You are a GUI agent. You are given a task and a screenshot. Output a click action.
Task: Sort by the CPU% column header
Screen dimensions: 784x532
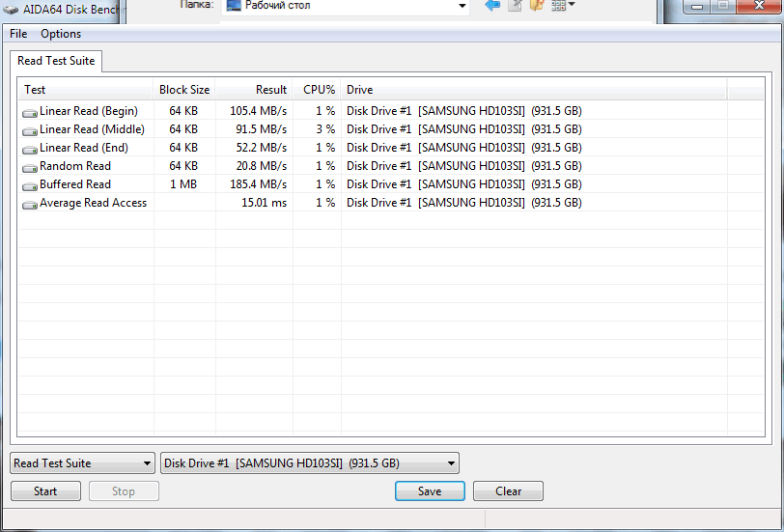(317, 90)
